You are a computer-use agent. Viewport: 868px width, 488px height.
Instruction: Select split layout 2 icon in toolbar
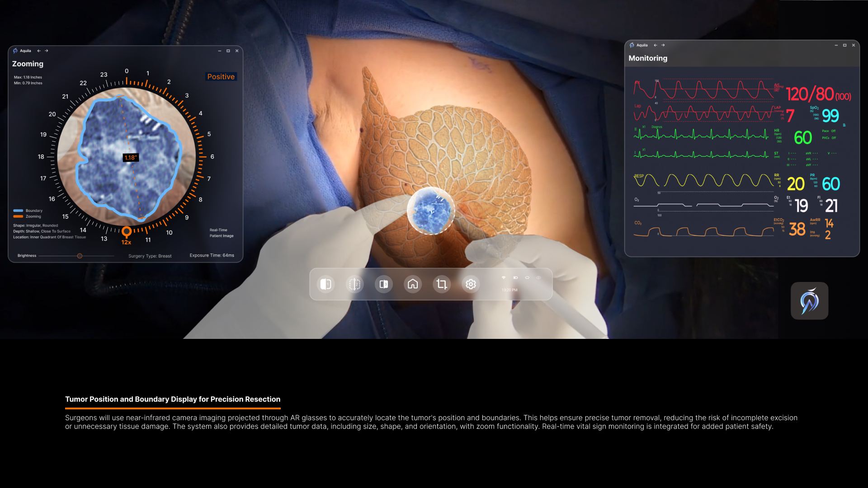click(354, 284)
